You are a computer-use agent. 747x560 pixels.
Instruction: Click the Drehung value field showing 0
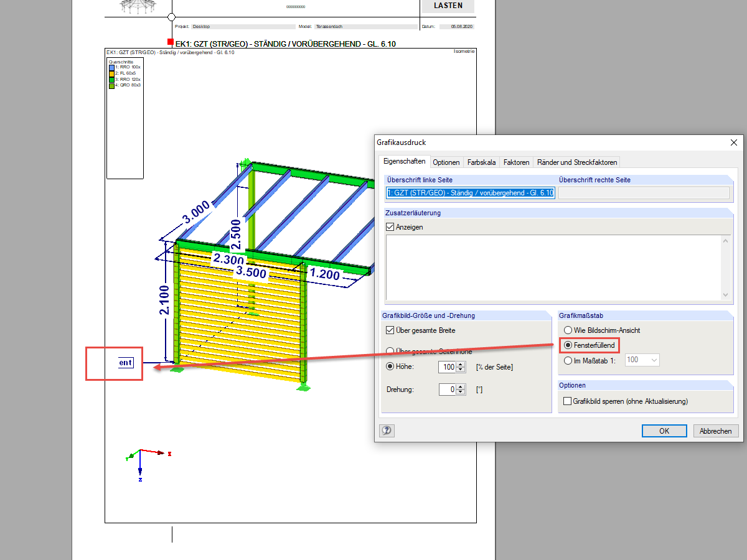click(x=448, y=390)
